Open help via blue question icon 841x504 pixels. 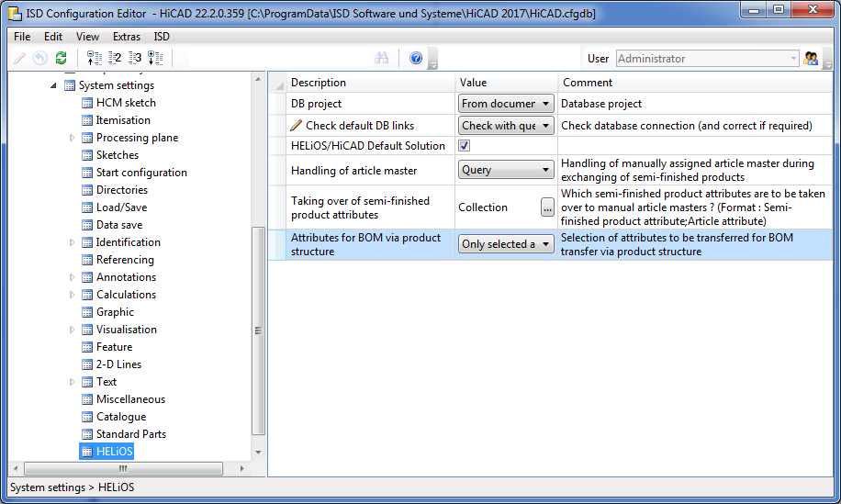click(416, 58)
